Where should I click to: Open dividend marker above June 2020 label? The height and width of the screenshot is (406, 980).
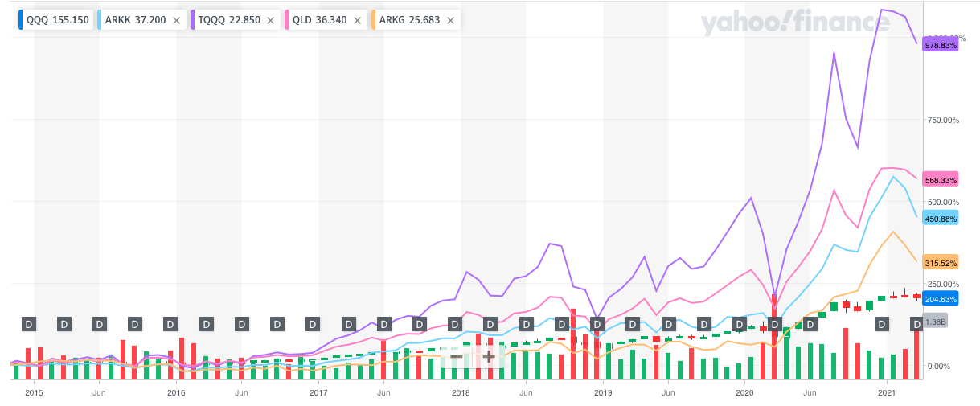pos(810,324)
